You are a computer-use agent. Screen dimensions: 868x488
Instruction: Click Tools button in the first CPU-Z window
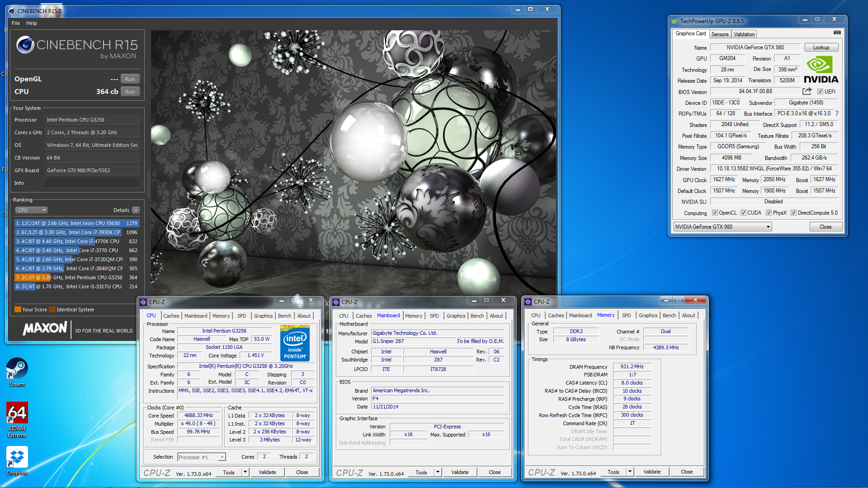(x=229, y=472)
